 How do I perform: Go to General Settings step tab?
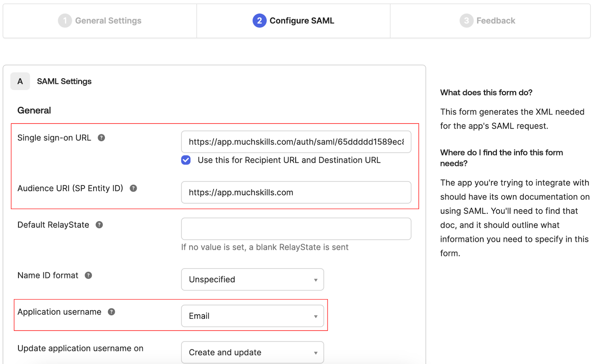pyautogui.click(x=100, y=21)
